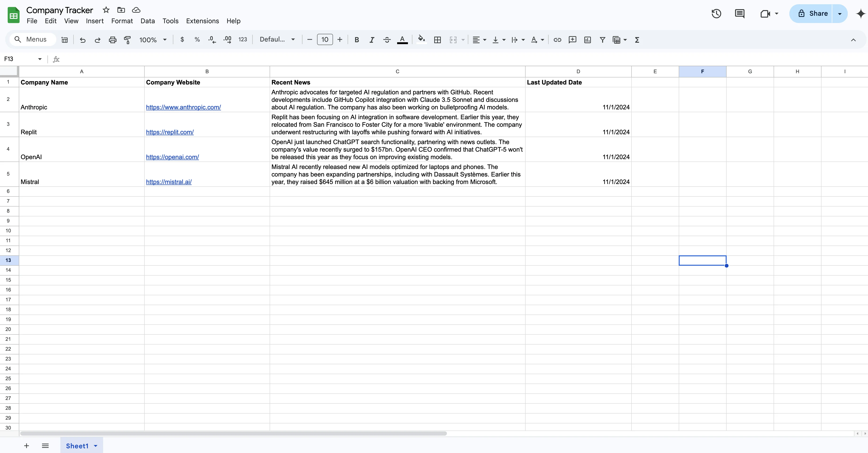Open the Sheet1 tab options arrow
The image size is (868, 453).
[96, 446]
